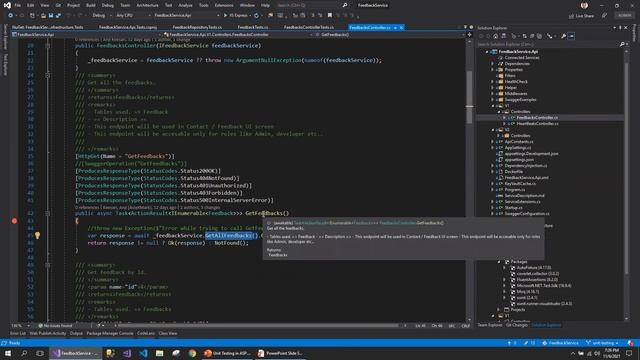Click the Properties wrench icon in Solution Explorer
Screen dimensions: 640x360
(564, 36)
